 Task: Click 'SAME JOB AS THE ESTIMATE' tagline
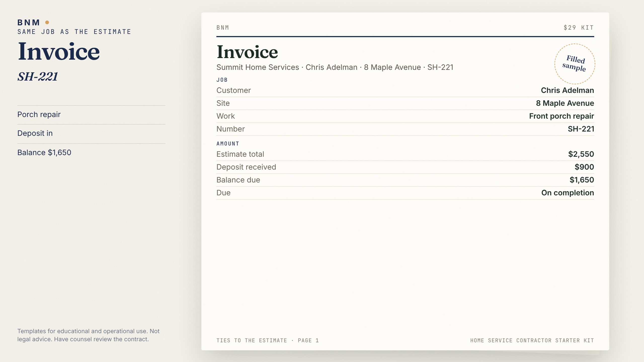point(74,32)
